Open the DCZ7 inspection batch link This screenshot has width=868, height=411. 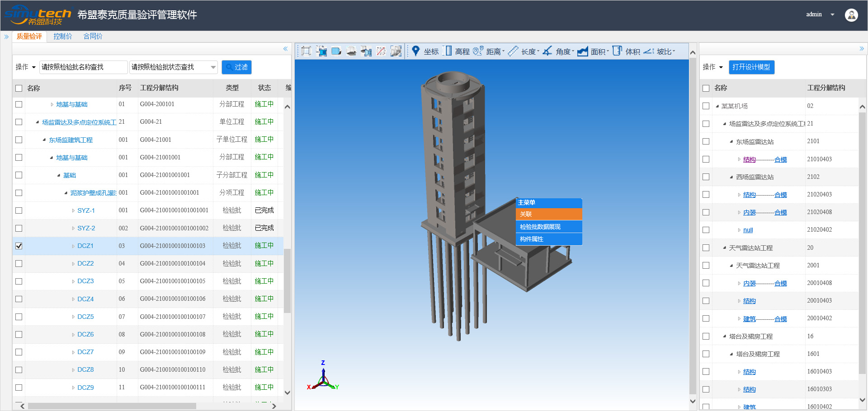85,352
